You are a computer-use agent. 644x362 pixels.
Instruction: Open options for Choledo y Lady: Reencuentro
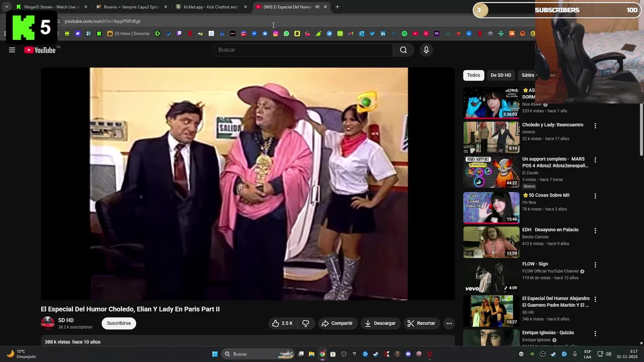coord(595,126)
